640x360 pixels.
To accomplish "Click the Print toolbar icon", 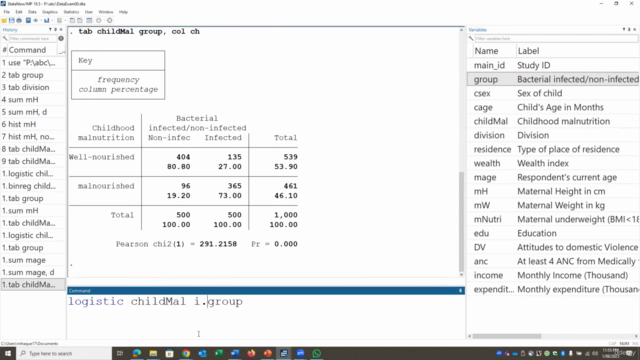I will tap(19, 20).
